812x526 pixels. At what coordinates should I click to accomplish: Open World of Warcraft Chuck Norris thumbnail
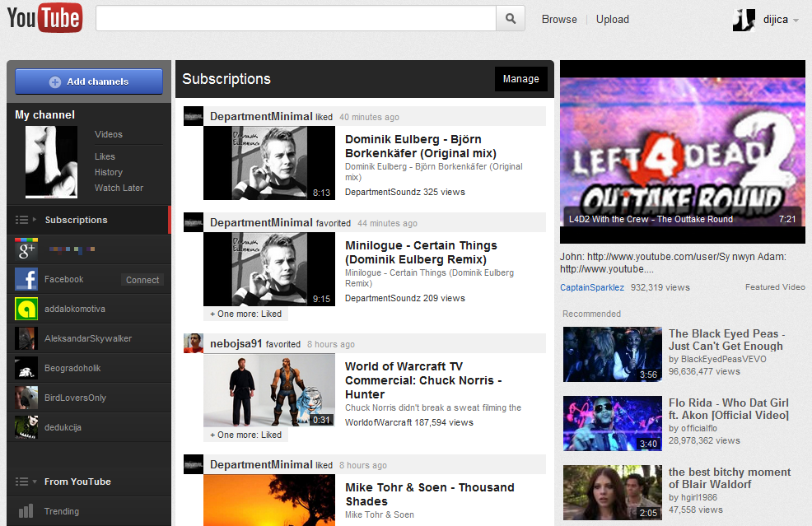pos(269,390)
